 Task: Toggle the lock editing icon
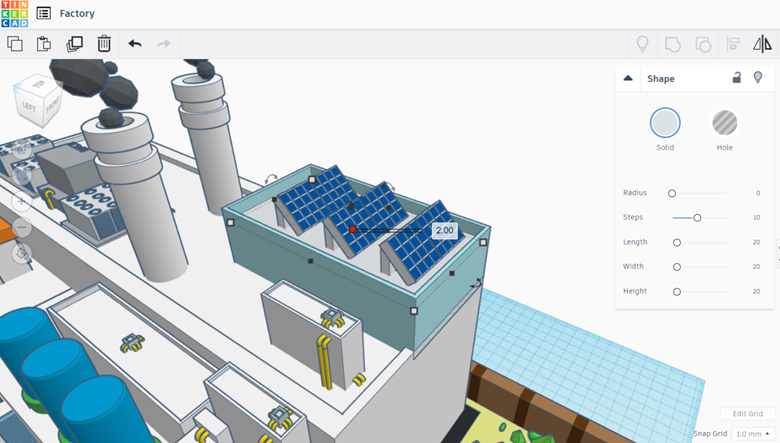737,78
